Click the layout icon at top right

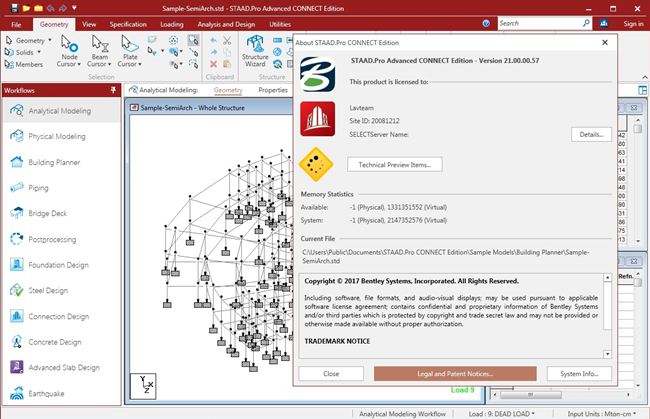(643, 90)
